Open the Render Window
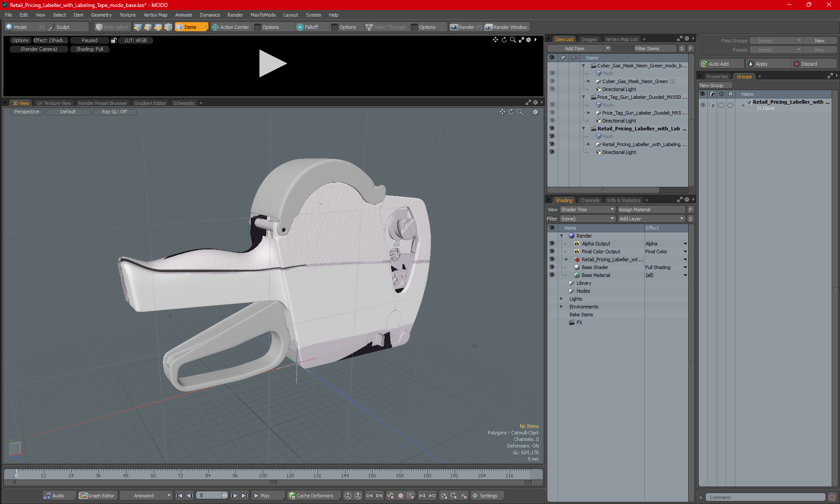Screen dimensions: 840x504 [x=507, y=27]
